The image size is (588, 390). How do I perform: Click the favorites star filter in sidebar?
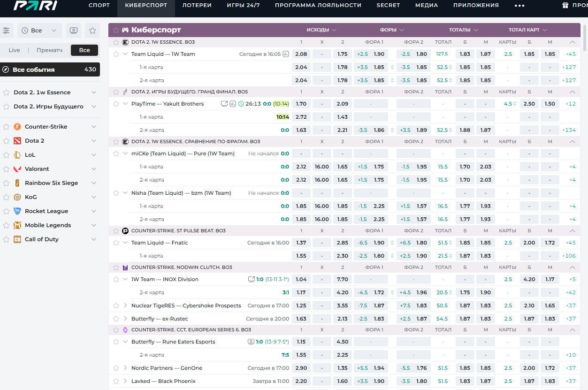(x=92, y=31)
